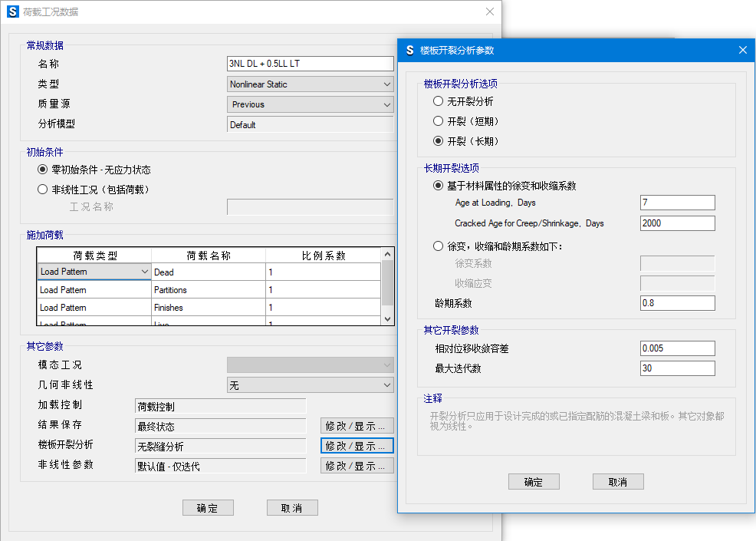756x541 pixels.
Task: Click 取消 in cracking analysis dialog
Action: [618, 482]
